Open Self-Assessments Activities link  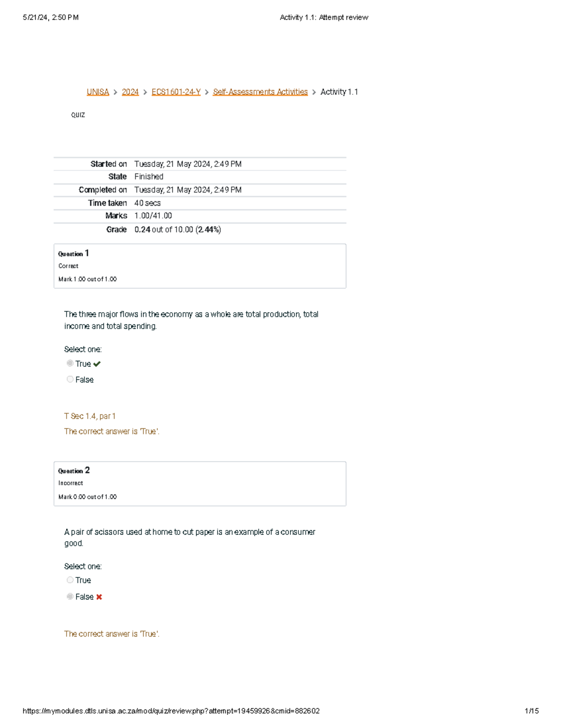click(260, 92)
